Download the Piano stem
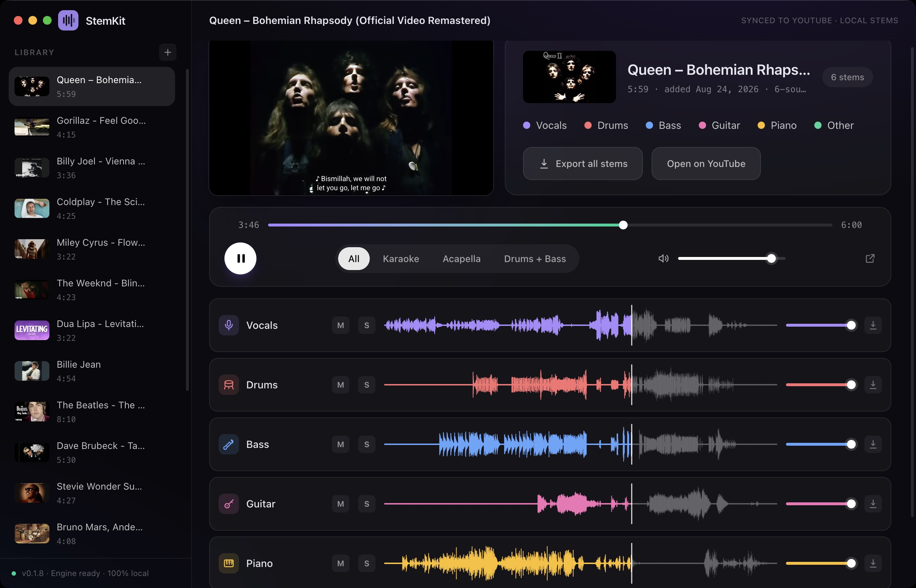Screen dimensions: 916x588 point(873,564)
